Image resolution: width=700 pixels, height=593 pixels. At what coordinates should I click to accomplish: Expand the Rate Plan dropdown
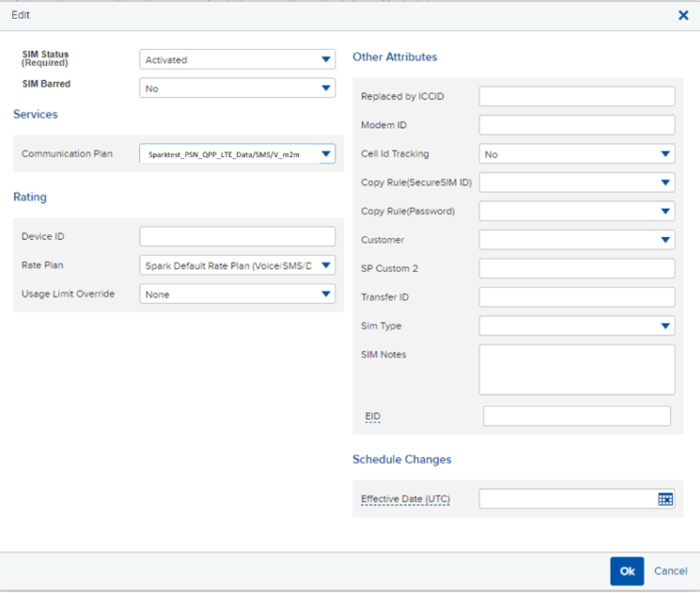(x=237, y=265)
